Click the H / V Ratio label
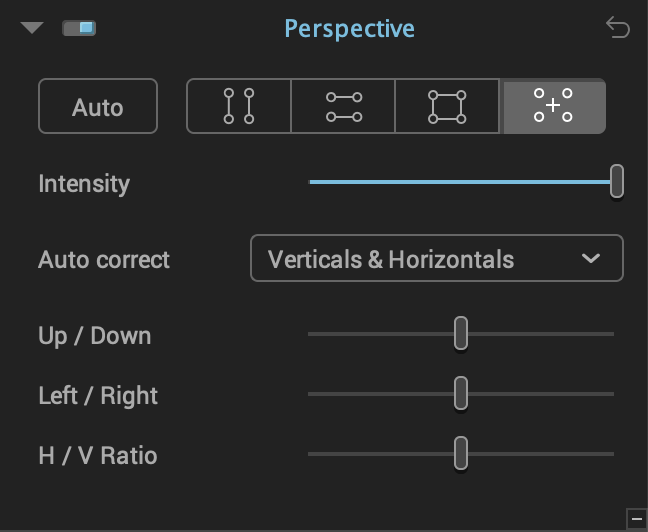This screenshot has width=648, height=532. 98,456
